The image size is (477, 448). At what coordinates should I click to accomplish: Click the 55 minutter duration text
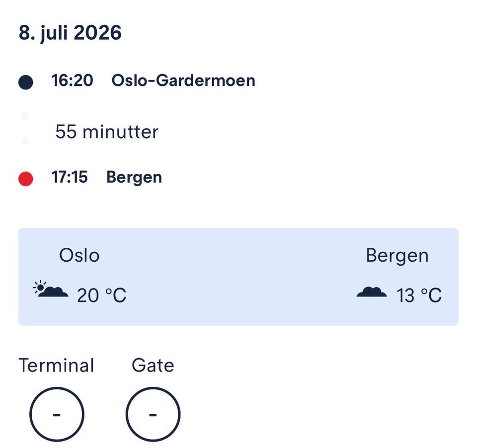click(107, 132)
